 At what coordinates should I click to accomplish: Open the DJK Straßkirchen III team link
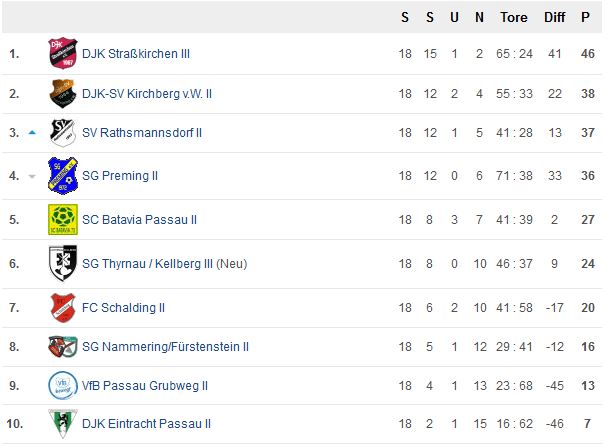click(x=136, y=54)
